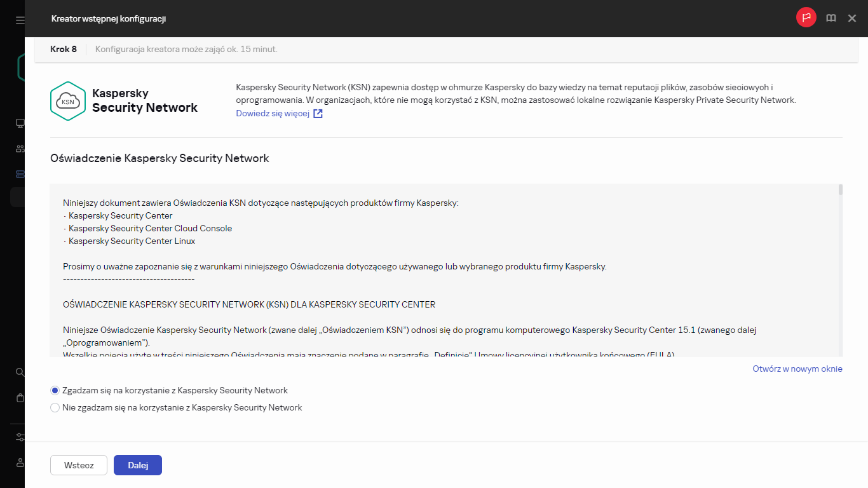Open the settings sliders icon in sidebar
Screen dimensions: 868x488
click(x=20, y=437)
